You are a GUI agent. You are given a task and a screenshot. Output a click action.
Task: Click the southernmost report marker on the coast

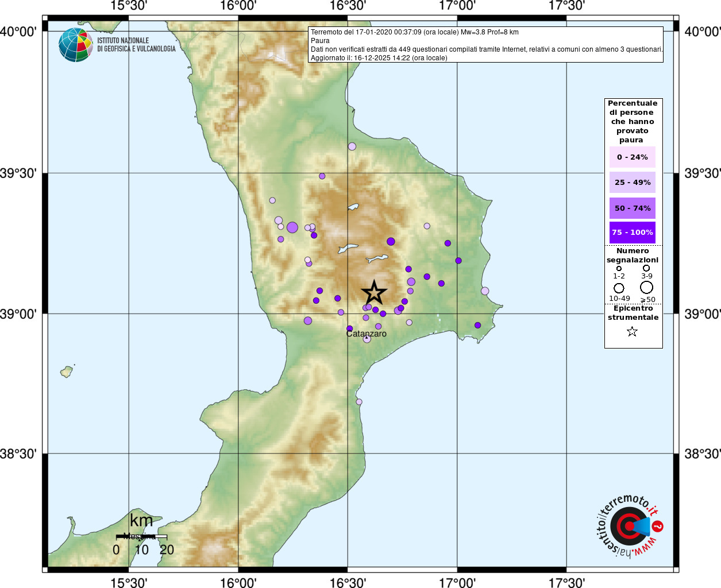click(x=359, y=402)
